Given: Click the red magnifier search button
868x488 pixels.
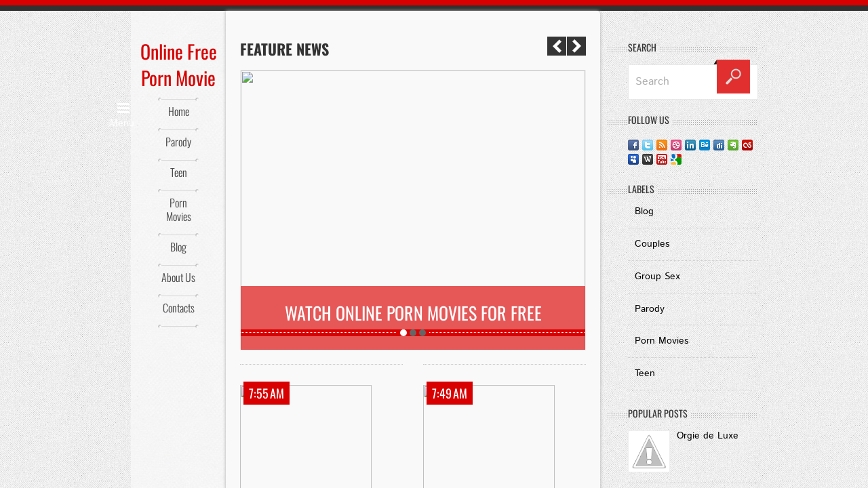Looking at the screenshot, I should [x=733, y=77].
